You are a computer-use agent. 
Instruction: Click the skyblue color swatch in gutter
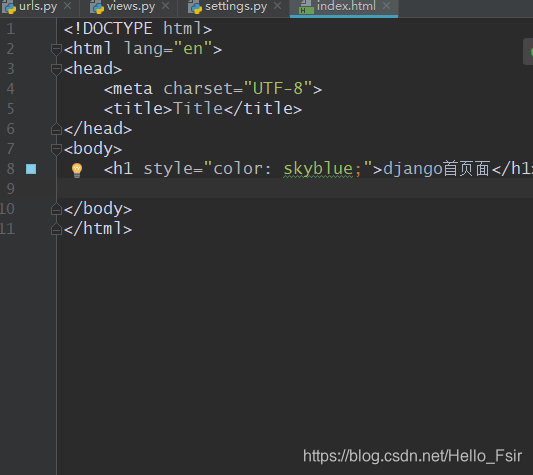31,169
